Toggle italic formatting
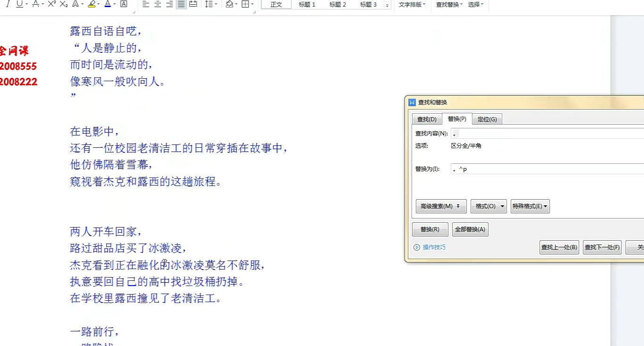Screen dimensions: 644x346 (8, 4)
